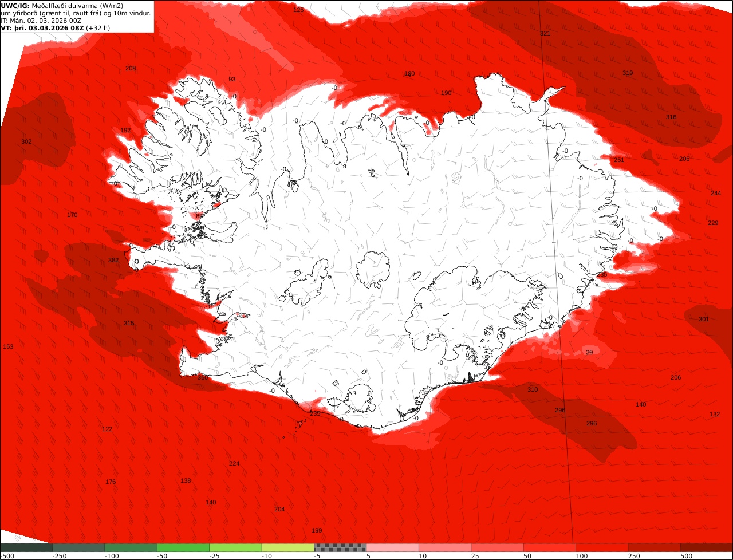Click the '316' flux value on the map
Viewport: 733px width, 560px height.
pos(671,117)
